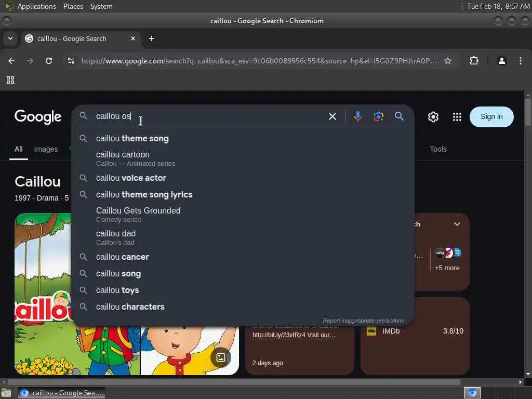Open the System menu
The image size is (532, 399).
[101, 6]
